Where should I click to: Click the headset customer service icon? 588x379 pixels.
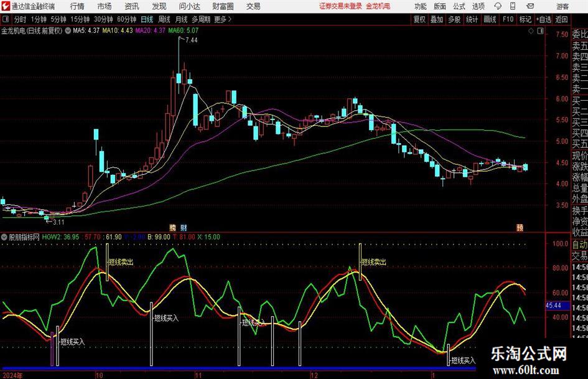[x=498, y=6]
